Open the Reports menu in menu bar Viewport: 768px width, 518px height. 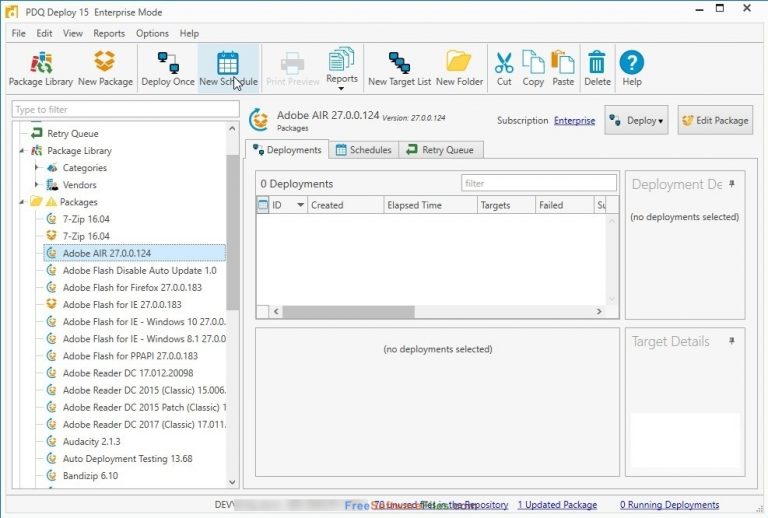point(109,33)
